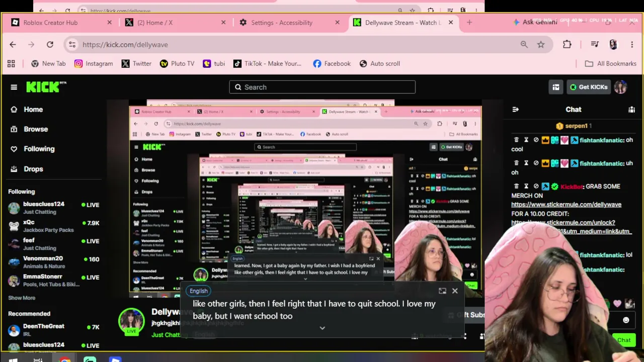Collapse the Chat panel with arrow icon
The width and height of the screenshot is (644, 362).
[x=515, y=109]
